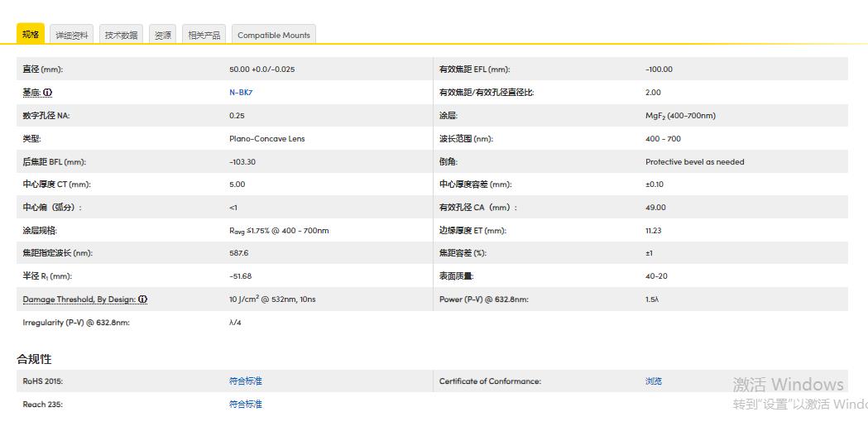Click 10 J/cm² @ 532nm, 10ns value
Viewport: 868px width, 431px height.
(272, 299)
